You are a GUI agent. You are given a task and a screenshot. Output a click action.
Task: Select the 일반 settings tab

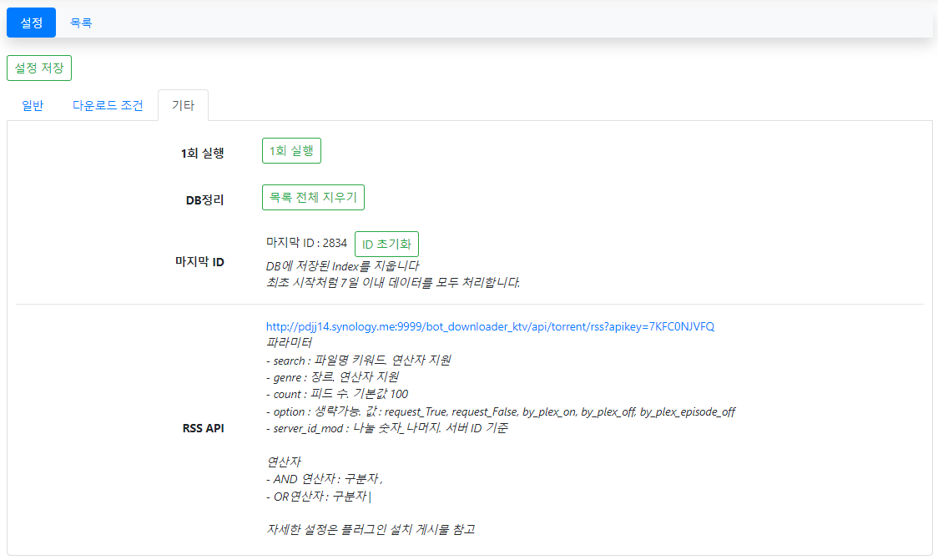coord(33,105)
